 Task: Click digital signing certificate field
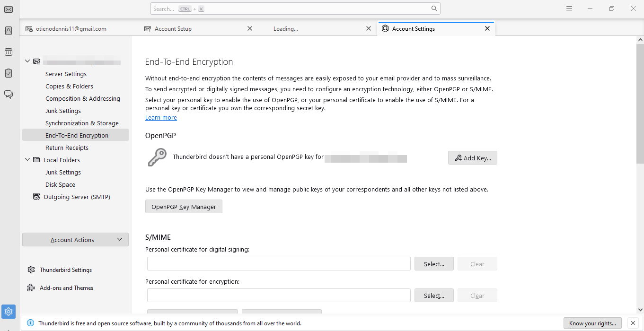(x=279, y=264)
